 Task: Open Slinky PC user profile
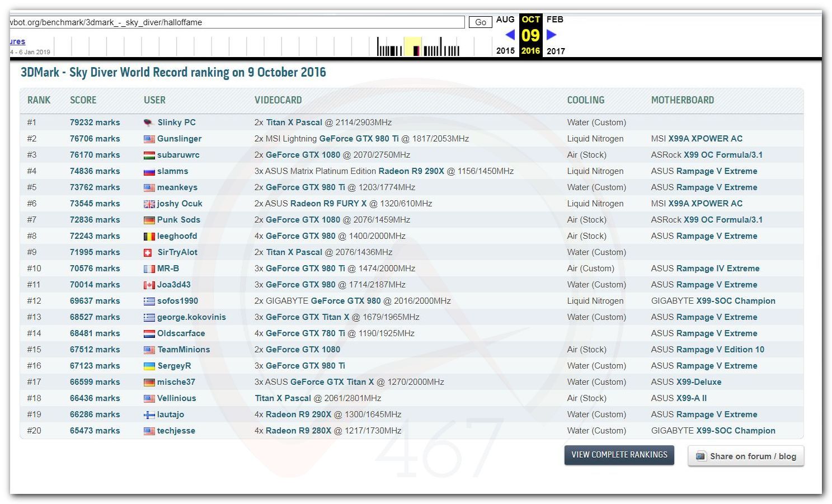click(177, 123)
